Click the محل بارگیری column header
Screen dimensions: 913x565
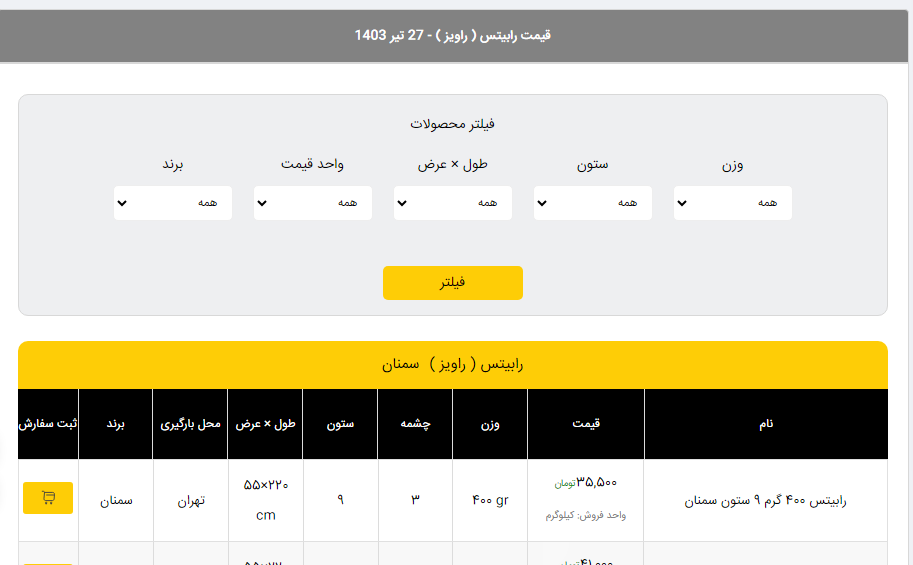point(190,424)
